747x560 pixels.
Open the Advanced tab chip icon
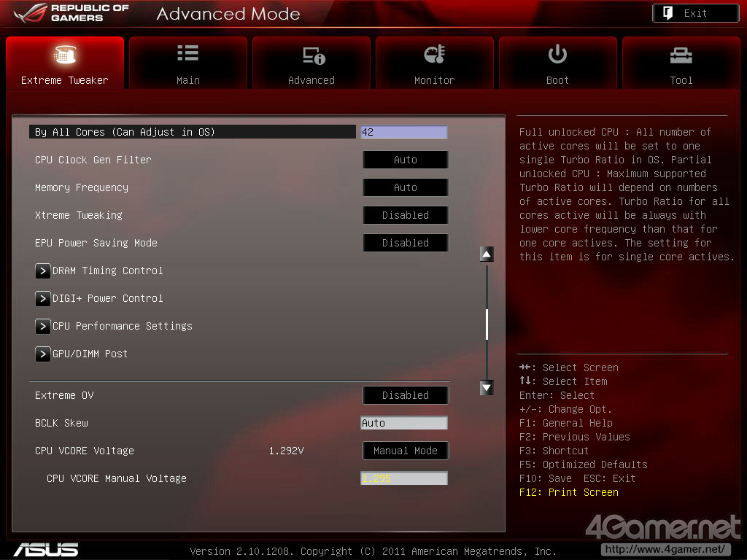point(312,55)
